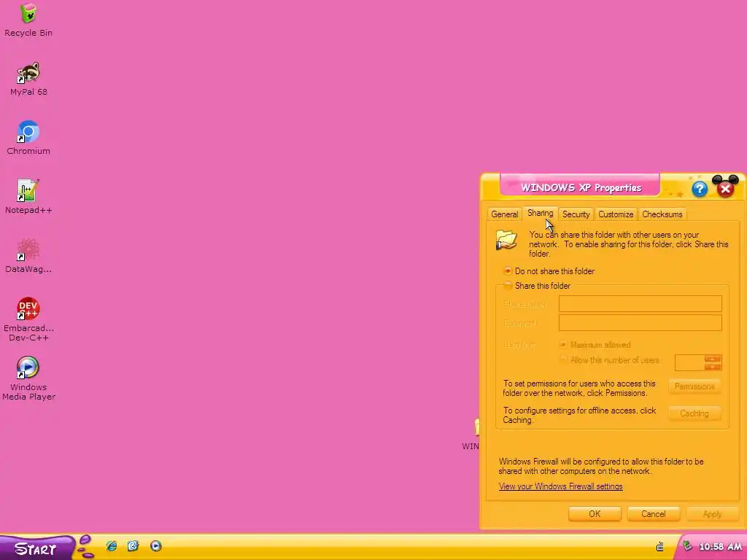Image resolution: width=747 pixels, height=560 pixels.
Task: Select the DataWag... desktop shortcut
Action: (x=28, y=256)
